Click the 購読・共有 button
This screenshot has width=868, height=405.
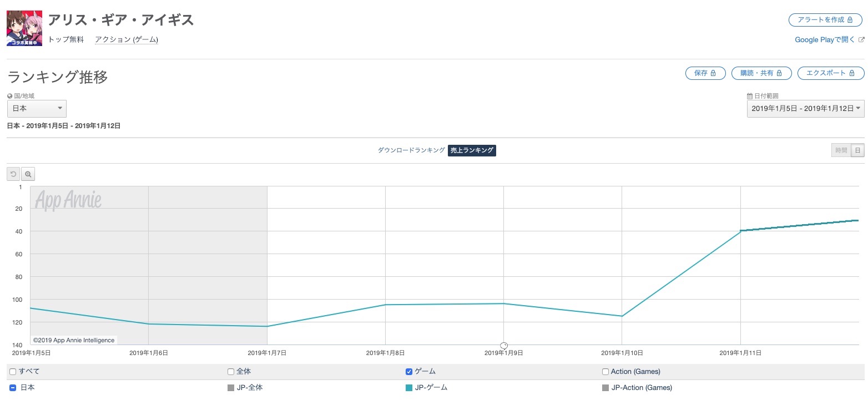pyautogui.click(x=761, y=73)
